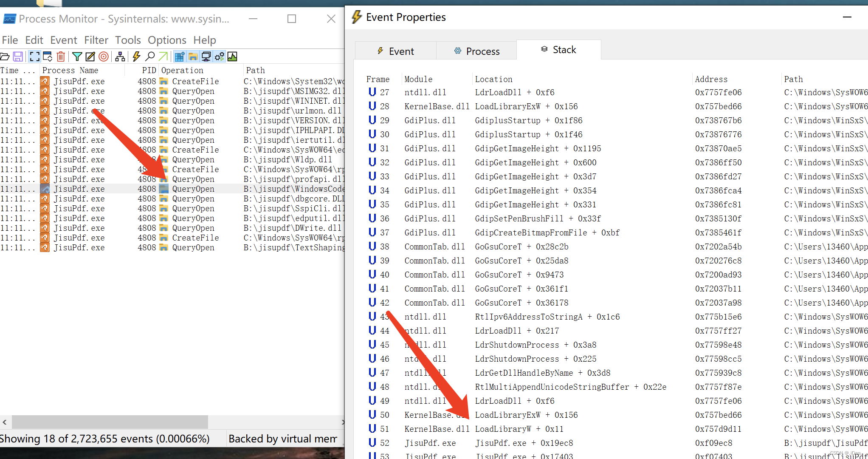Select stack frame 37 GdipCreateBitmapFromFile
Screen dimensions: 868x459
tap(616, 232)
